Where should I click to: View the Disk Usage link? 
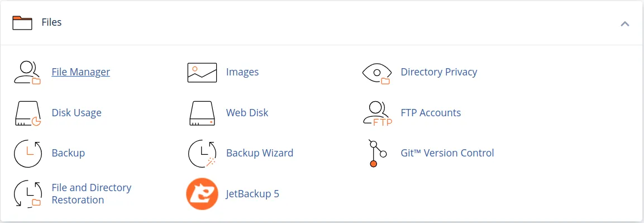click(x=77, y=112)
